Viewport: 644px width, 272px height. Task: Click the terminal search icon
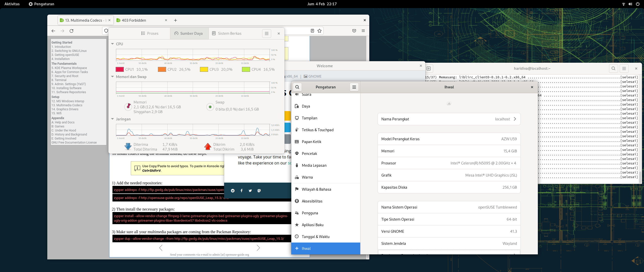(613, 69)
